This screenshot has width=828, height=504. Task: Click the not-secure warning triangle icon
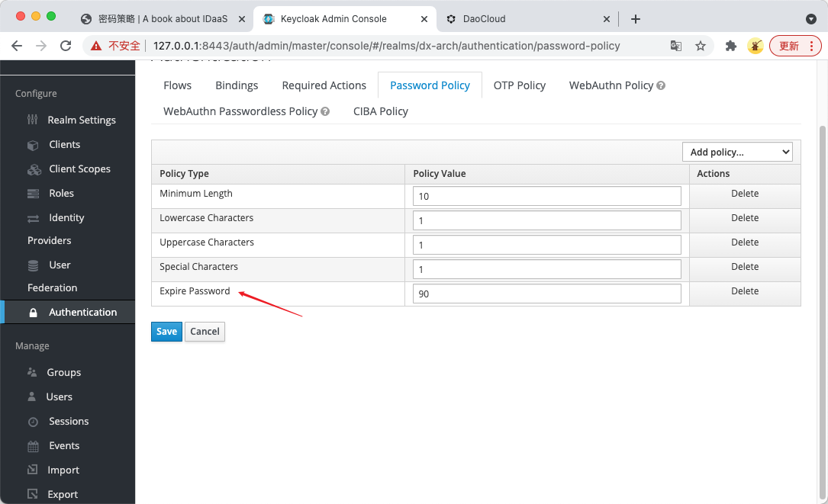click(96, 46)
